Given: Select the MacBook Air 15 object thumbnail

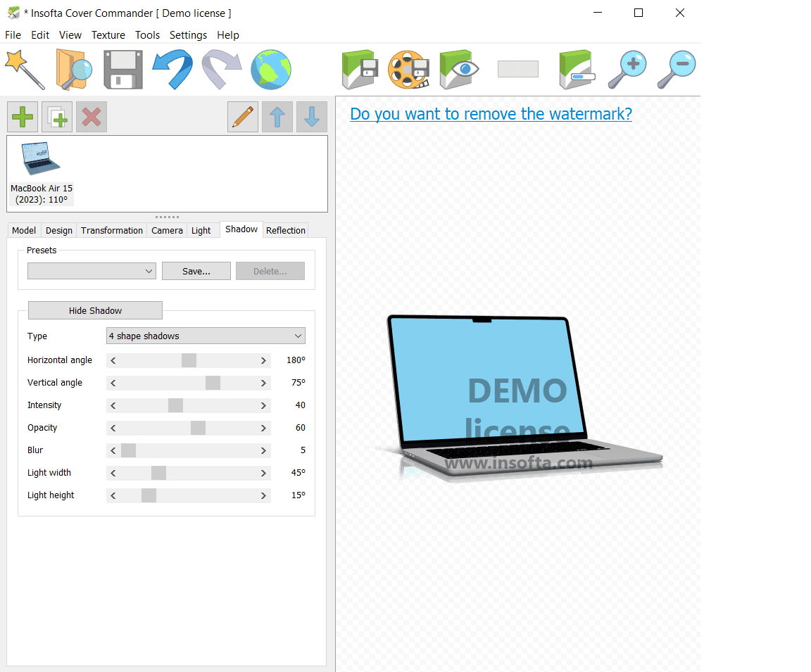Looking at the screenshot, I should pos(42,173).
